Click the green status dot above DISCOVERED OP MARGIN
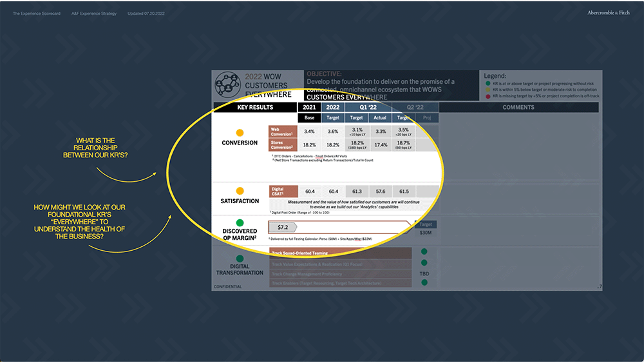Viewport: 644px width, 363px height. click(240, 222)
